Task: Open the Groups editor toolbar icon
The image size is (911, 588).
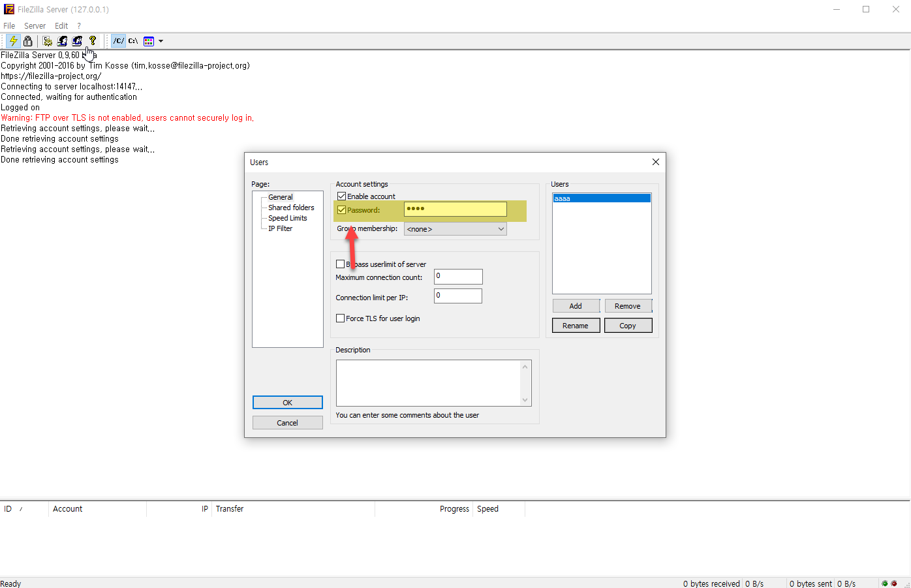Action: pyautogui.click(x=77, y=40)
